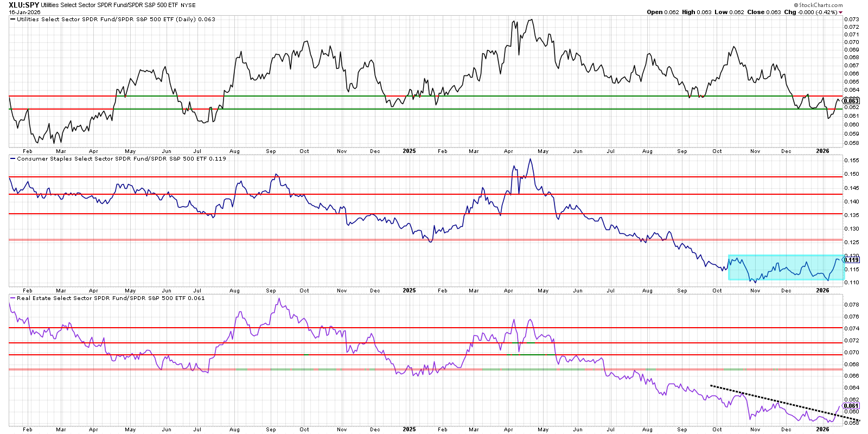
Task: Click the 0.073 top axis label
Action: tap(852, 20)
